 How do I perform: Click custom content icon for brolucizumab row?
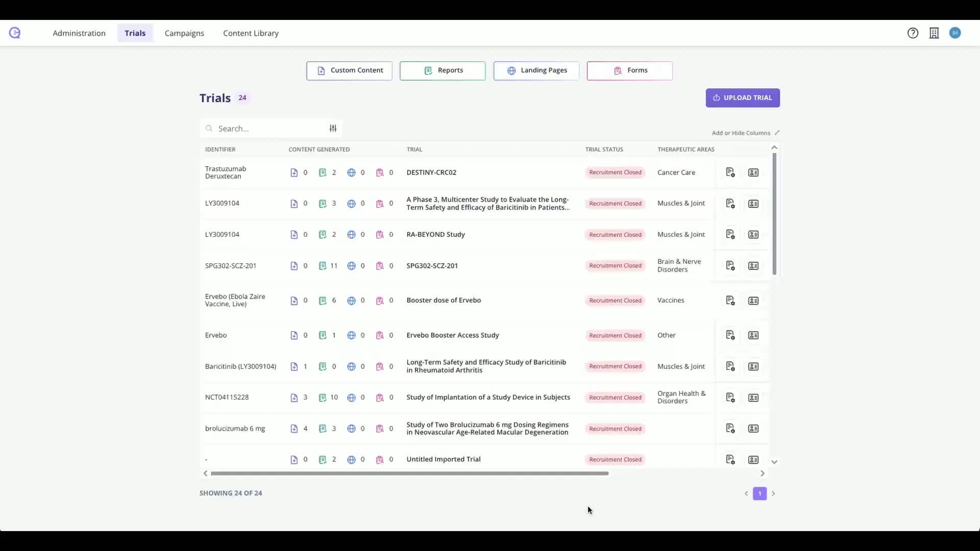pos(294,429)
